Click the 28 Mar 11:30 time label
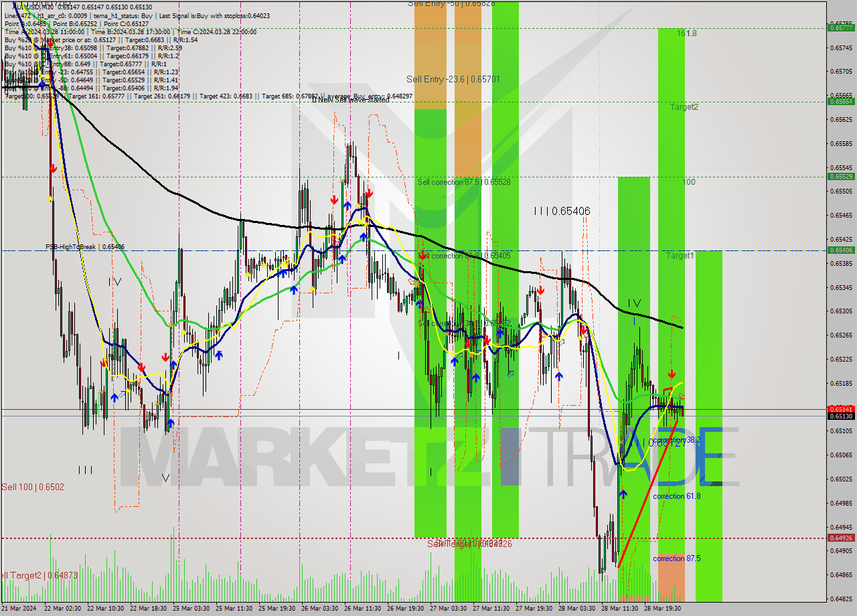Viewport: 857px width, 616px height. (619, 608)
